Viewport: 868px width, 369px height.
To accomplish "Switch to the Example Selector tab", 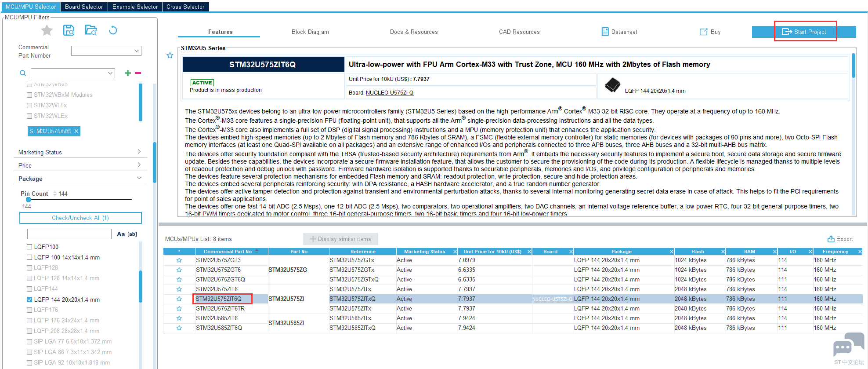I will click(x=135, y=7).
